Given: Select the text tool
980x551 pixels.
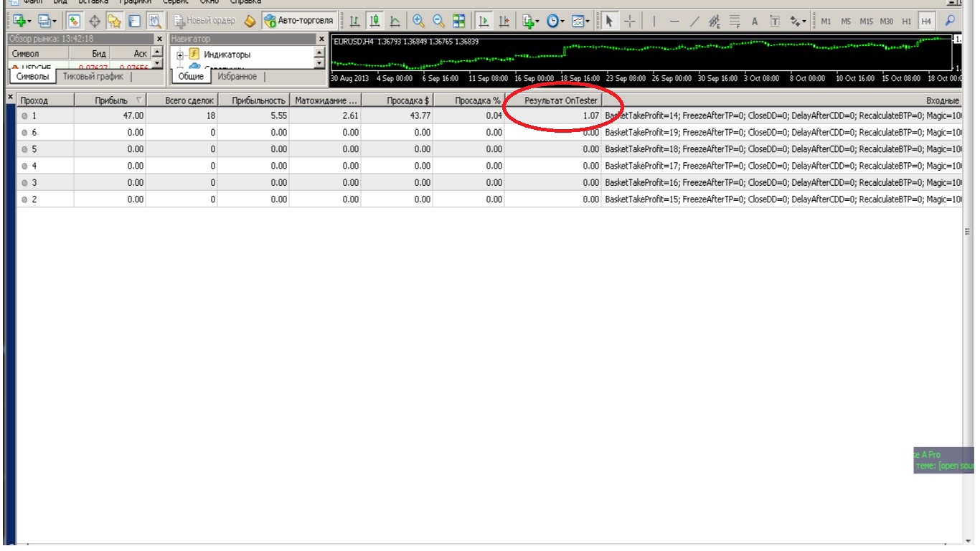Looking at the screenshot, I should [755, 21].
